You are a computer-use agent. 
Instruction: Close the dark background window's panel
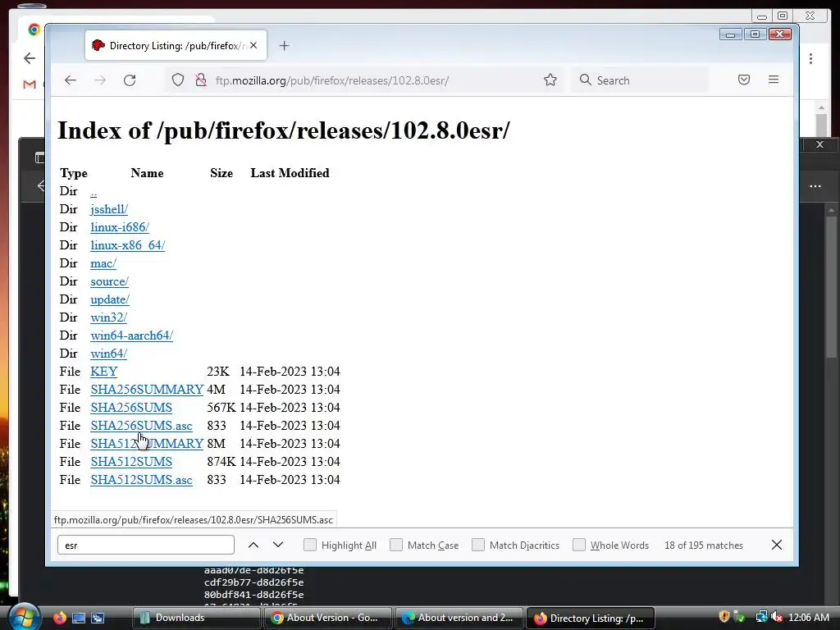click(x=819, y=144)
